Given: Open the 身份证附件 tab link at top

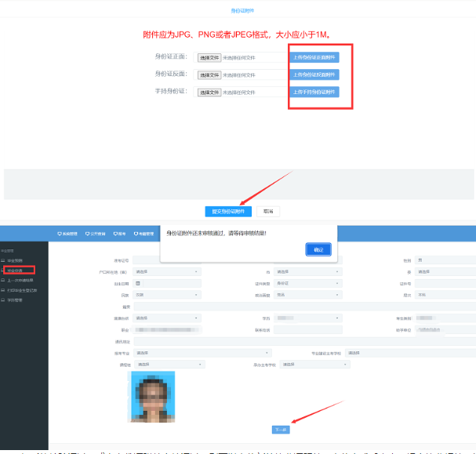Looking at the screenshot, I should 242,11.
